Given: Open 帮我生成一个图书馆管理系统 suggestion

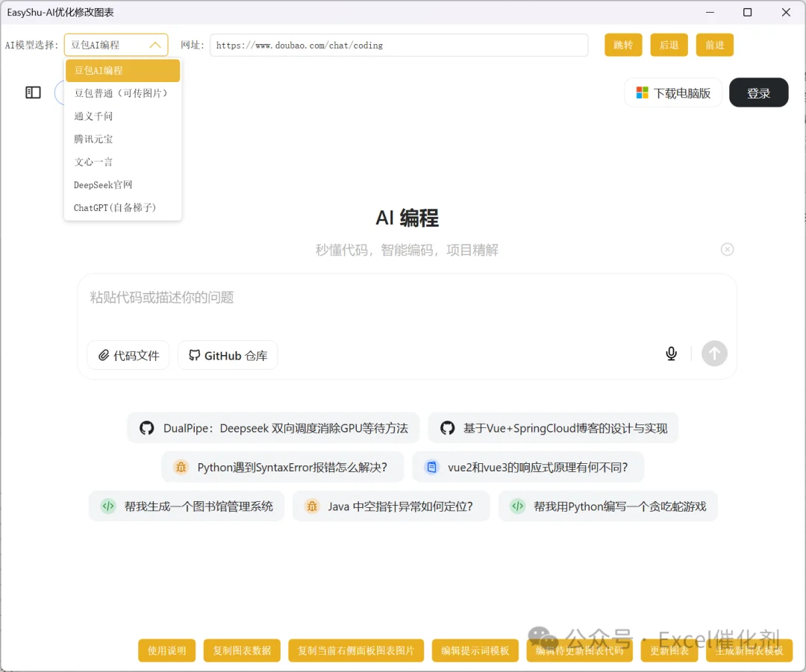Looking at the screenshot, I should pyautogui.click(x=187, y=506).
